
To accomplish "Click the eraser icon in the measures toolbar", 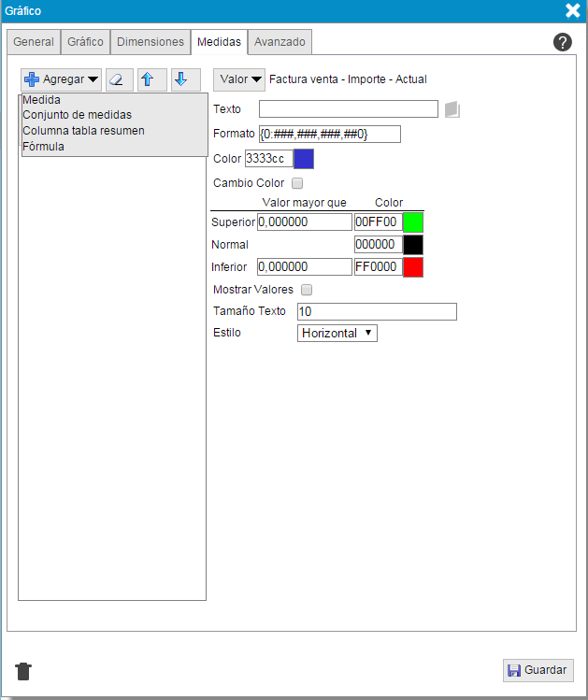I will click(120, 80).
